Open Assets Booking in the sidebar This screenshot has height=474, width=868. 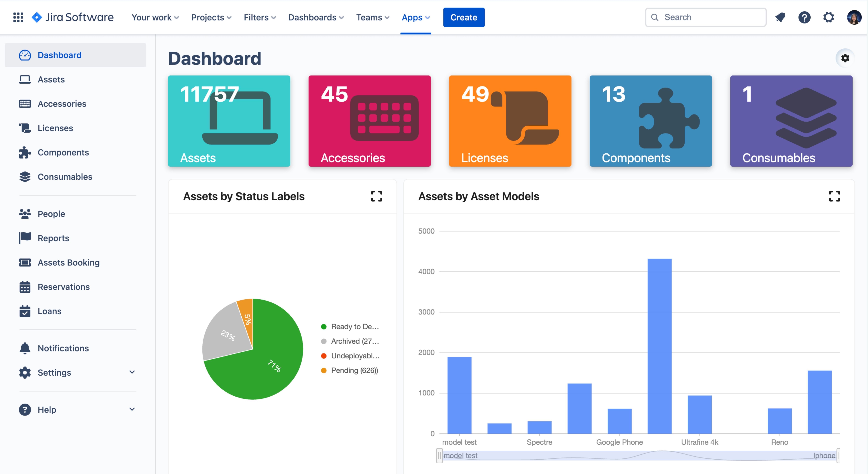pos(68,262)
